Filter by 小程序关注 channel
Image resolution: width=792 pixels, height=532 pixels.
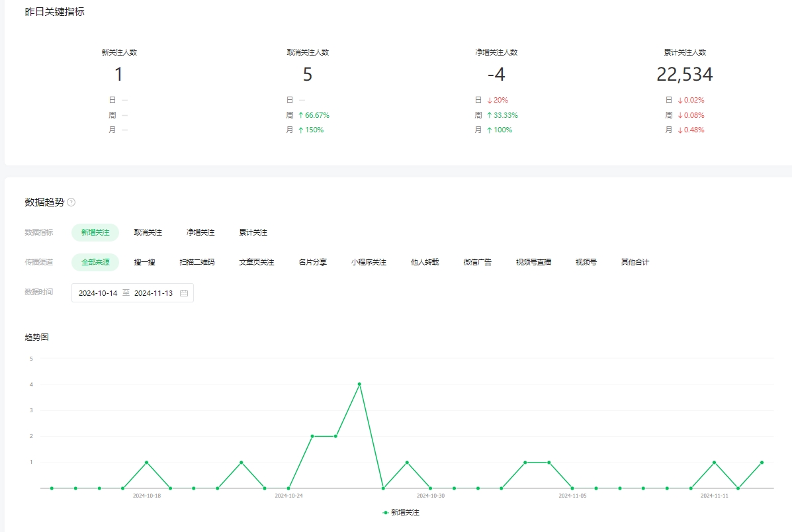point(369,262)
